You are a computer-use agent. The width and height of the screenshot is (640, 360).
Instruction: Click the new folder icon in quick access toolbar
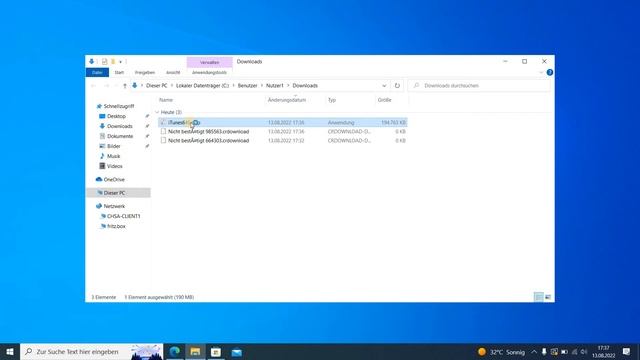pyautogui.click(x=113, y=62)
